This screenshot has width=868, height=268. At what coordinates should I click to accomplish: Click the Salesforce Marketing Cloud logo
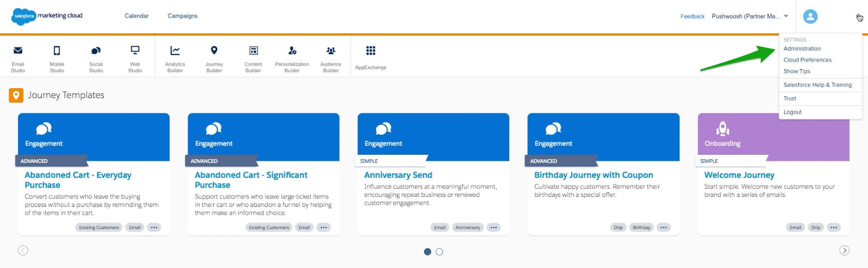click(x=47, y=16)
